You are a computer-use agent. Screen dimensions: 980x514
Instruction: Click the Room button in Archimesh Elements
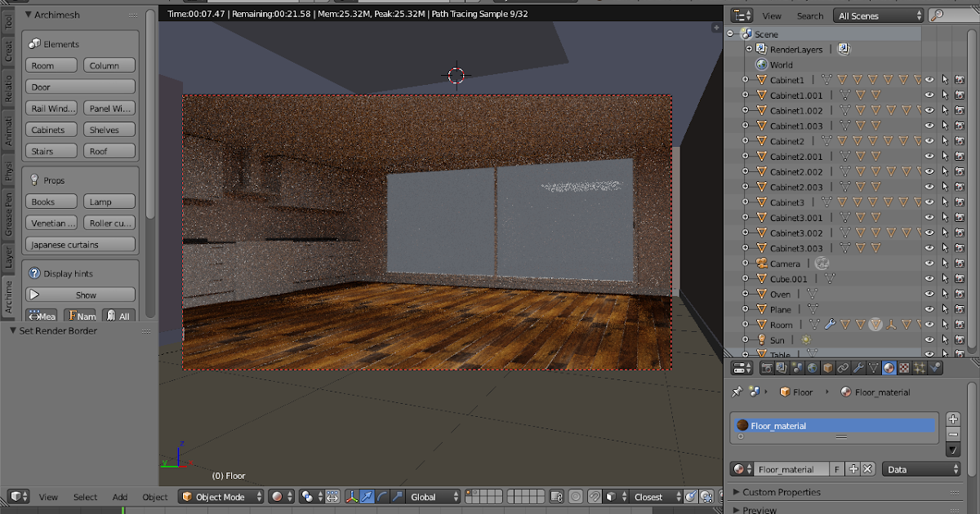[x=51, y=64]
